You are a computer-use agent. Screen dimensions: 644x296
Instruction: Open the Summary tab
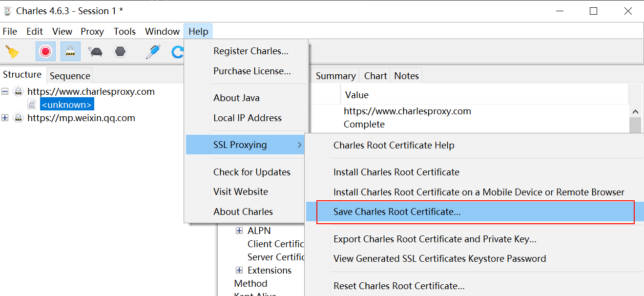point(335,76)
